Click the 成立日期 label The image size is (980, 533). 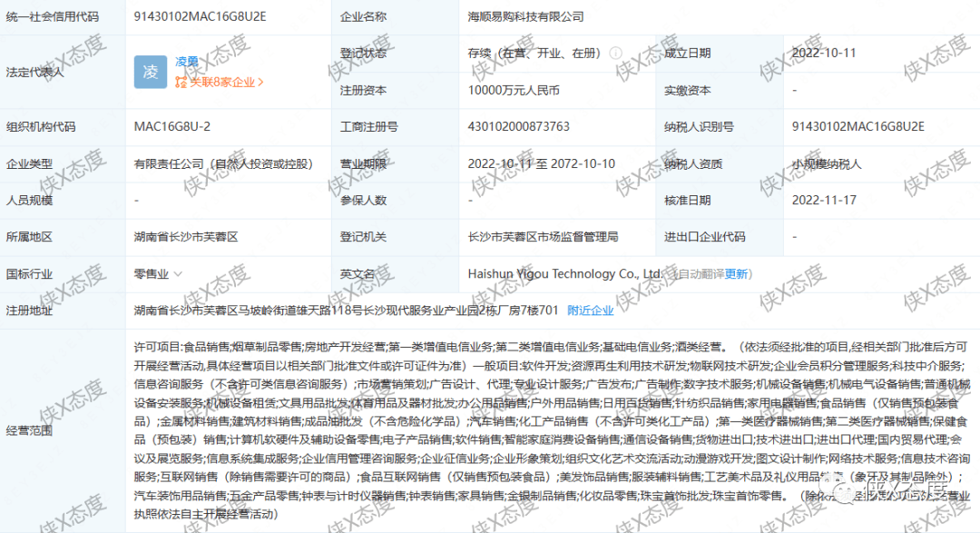pos(688,54)
